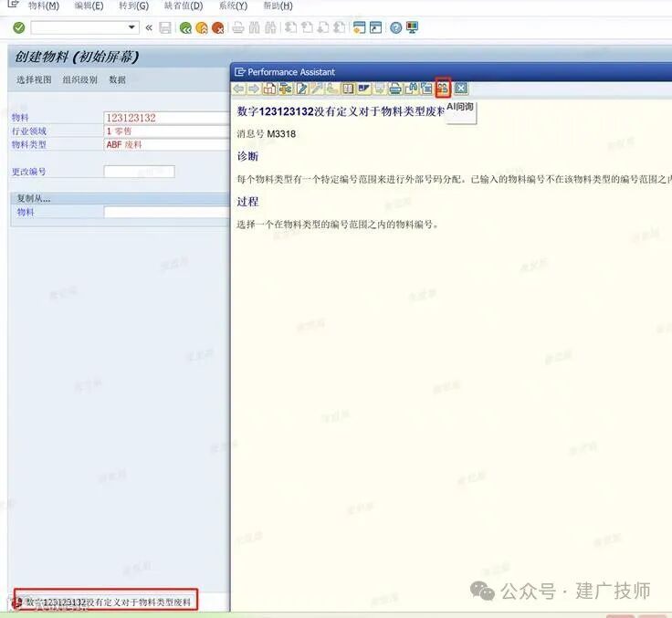Viewport: 672px width, 618px height.
Task: Click the red Cancel icon
Action: (x=217, y=28)
